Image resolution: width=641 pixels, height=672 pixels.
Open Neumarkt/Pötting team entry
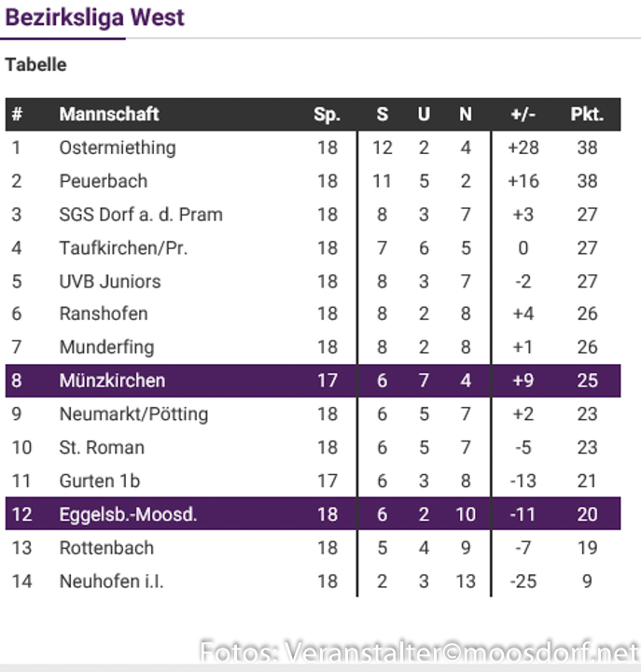coord(133,413)
